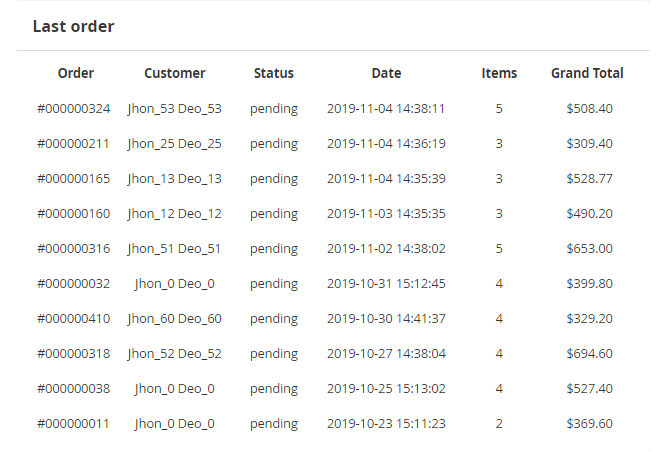Click the Items column header
The width and height of the screenshot is (668, 452).
coord(499,73)
